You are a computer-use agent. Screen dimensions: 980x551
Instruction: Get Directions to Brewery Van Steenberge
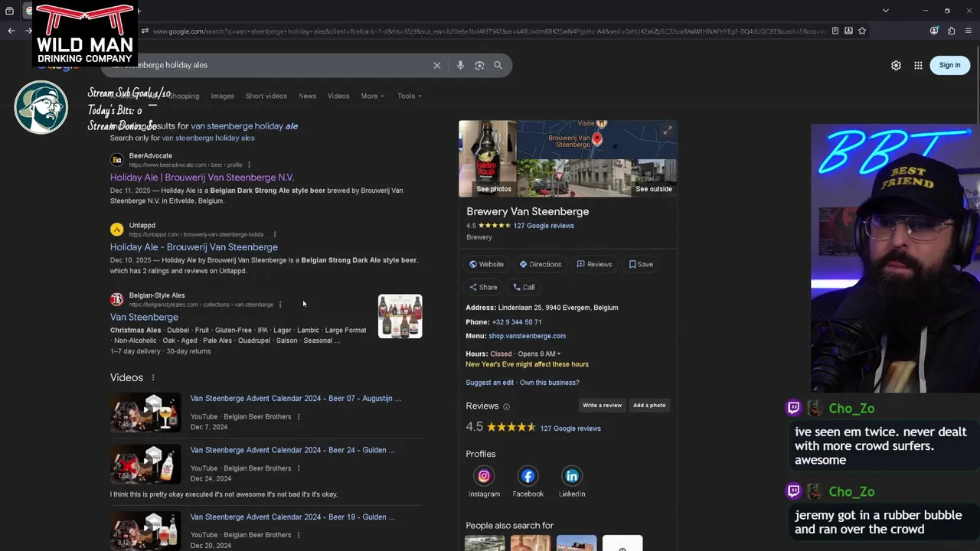coord(541,264)
